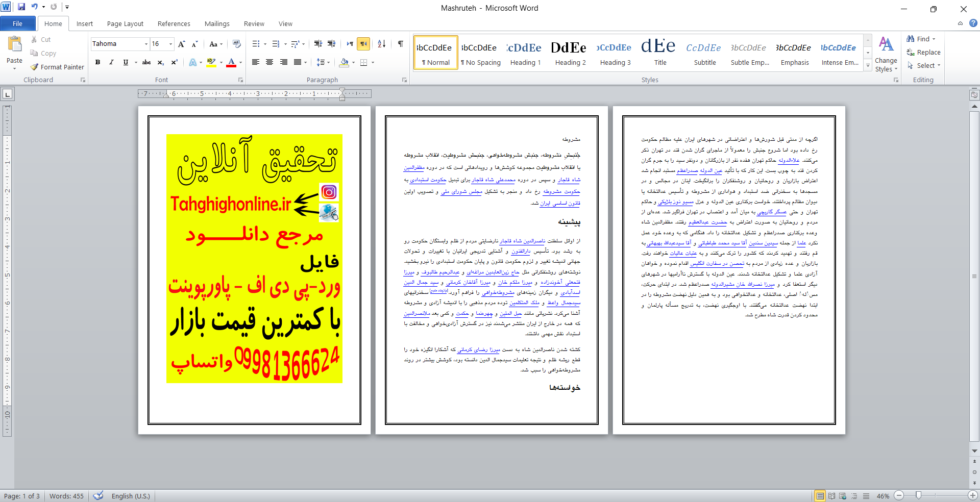Click the Cut command
The width and height of the screenshot is (980, 502).
[40, 39]
